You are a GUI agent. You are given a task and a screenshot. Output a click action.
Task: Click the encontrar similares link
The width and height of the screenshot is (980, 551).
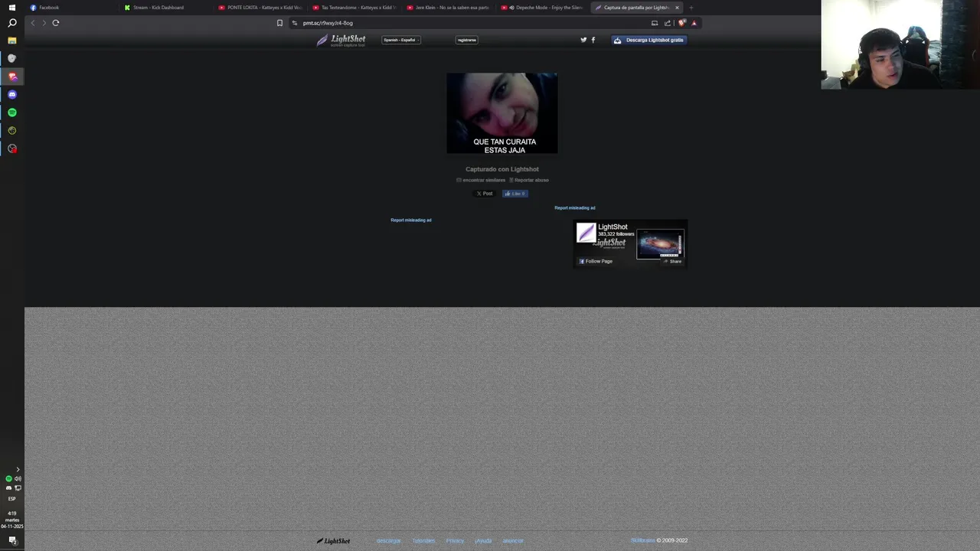(x=481, y=180)
